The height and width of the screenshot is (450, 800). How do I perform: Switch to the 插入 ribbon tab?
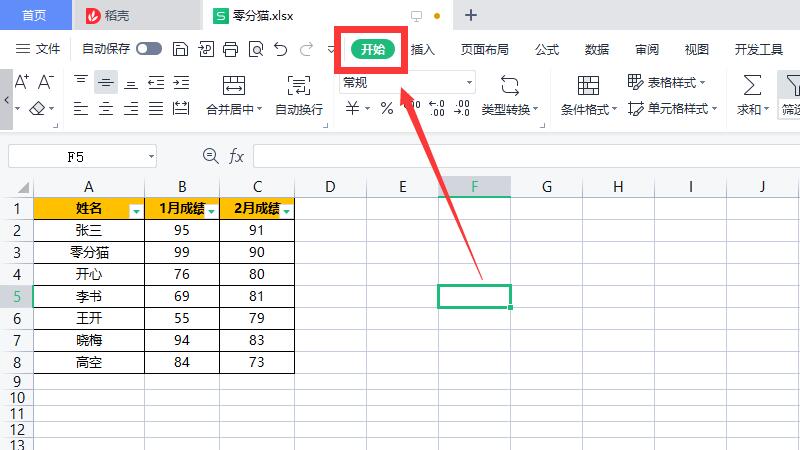(423, 49)
